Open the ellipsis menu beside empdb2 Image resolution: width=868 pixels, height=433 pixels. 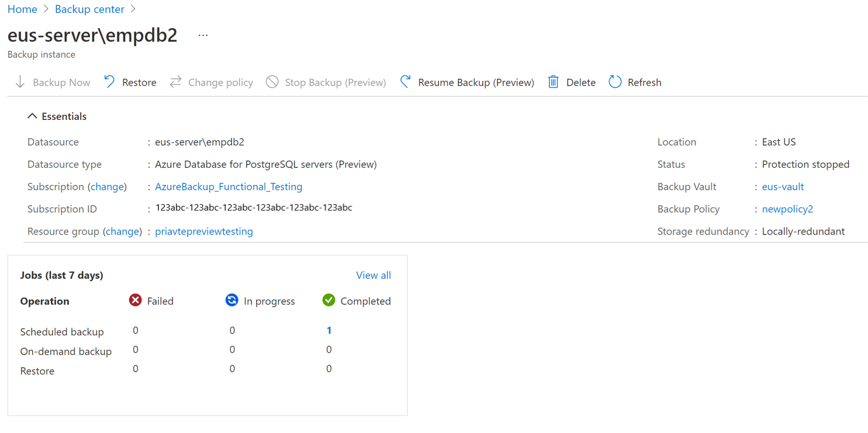click(x=202, y=34)
